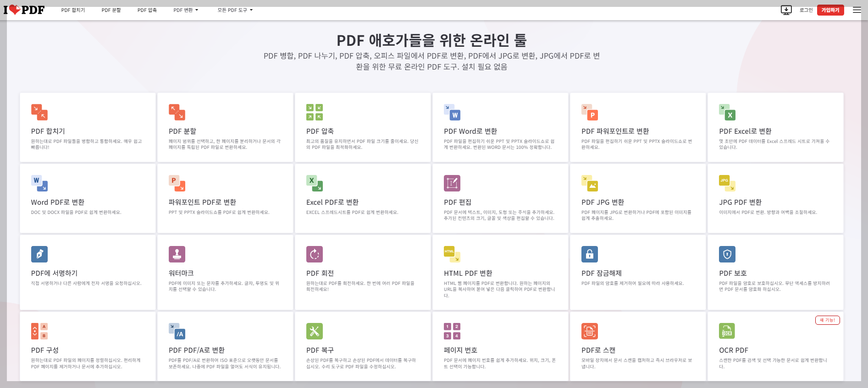Click the desktop app download icon
Viewport: 868px width, 388px height.
pos(786,10)
